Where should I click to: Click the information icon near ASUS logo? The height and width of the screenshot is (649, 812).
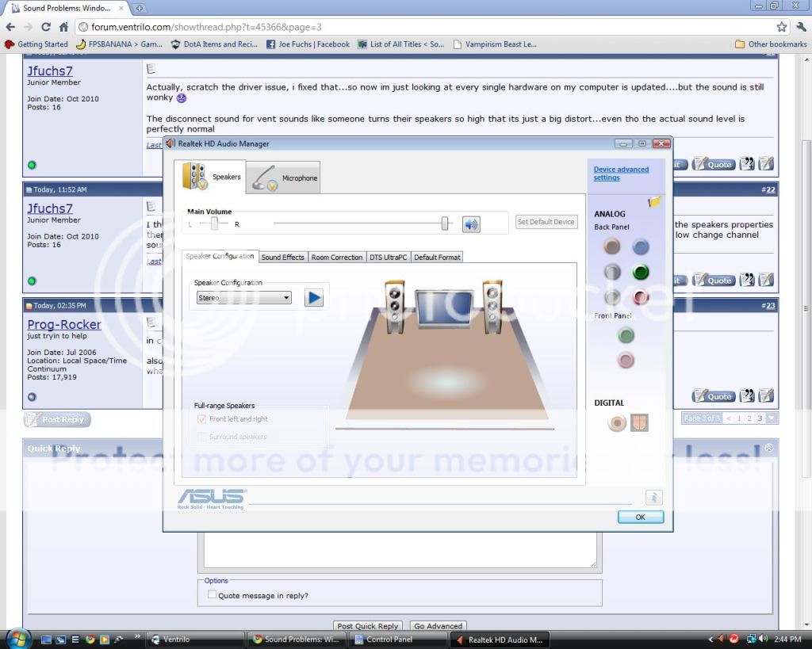coord(653,498)
